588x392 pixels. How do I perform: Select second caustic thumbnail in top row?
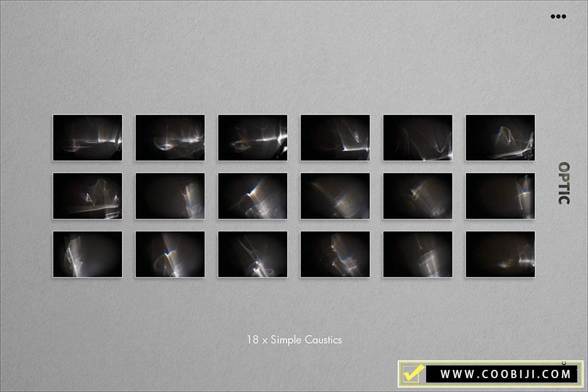coord(170,137)
